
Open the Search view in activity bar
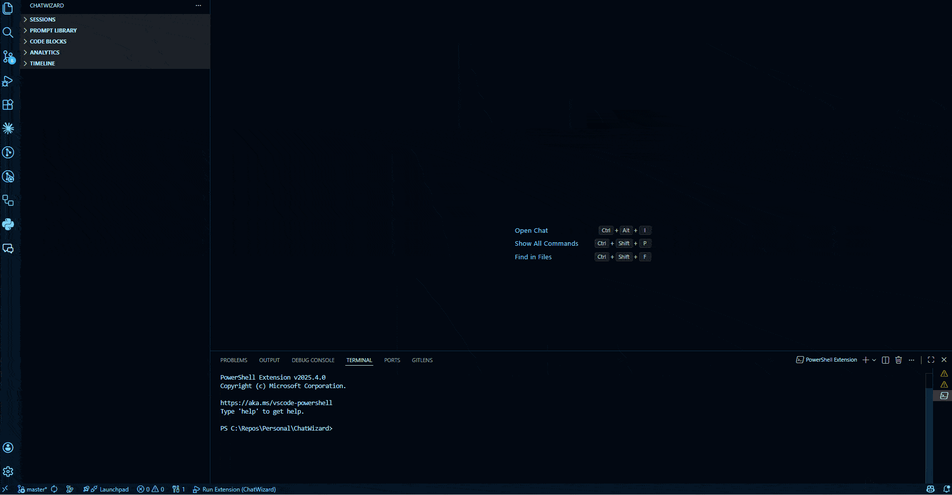pos(8,32)
